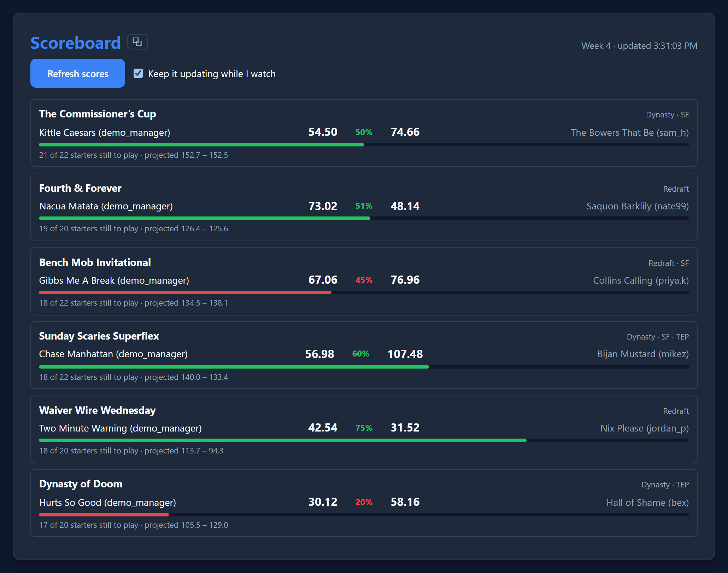Click the Refresh scores button

point(78,73)
